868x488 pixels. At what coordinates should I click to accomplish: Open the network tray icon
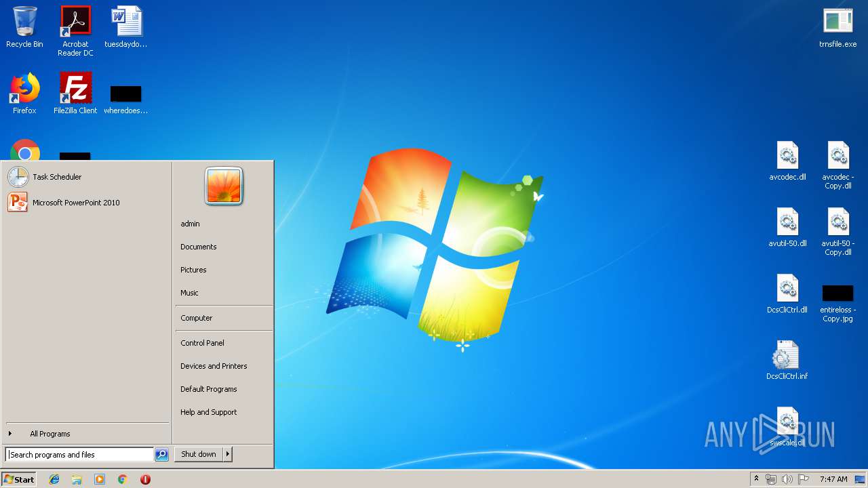pyautogui.click(x=771, y=479)
